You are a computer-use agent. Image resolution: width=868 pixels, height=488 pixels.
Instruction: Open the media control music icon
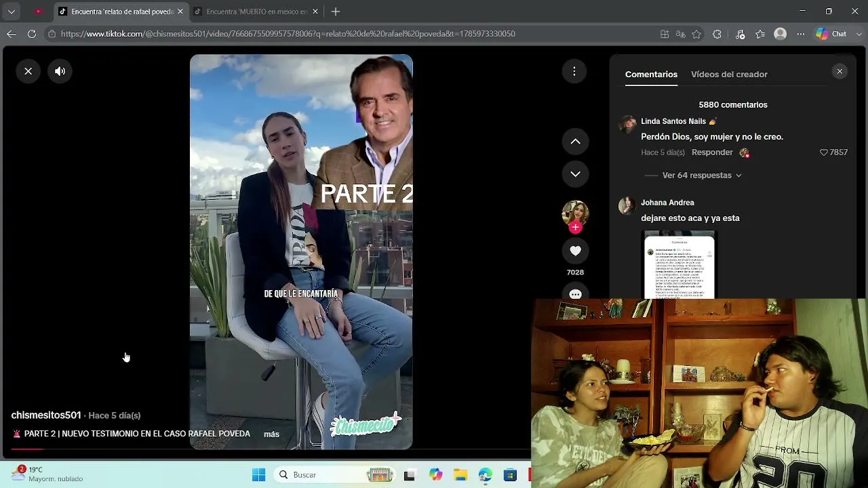740,34
